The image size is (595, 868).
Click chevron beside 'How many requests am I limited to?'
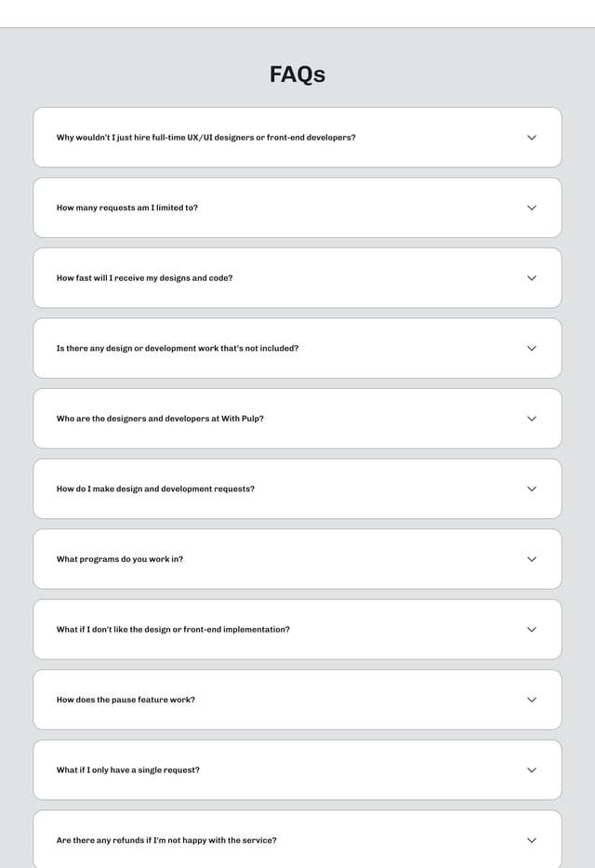(532, 207)
